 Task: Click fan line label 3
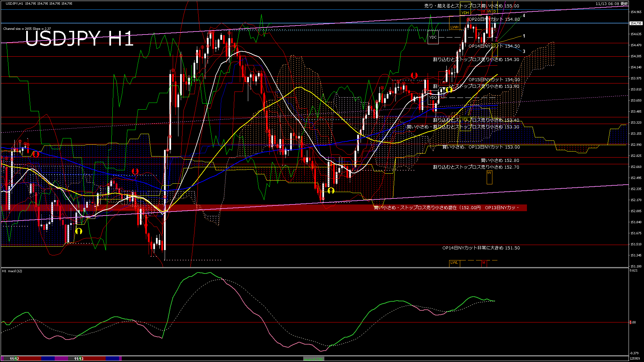[x=524, y=51]
